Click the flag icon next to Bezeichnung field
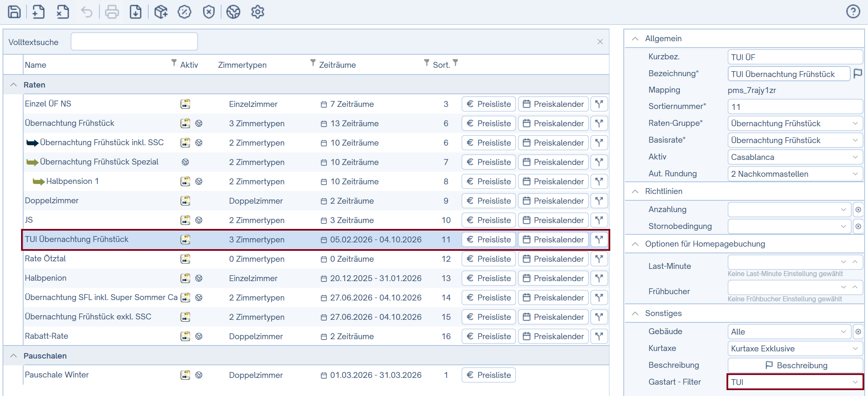Screen dimensions: 868x396 (x=857, y=74)
